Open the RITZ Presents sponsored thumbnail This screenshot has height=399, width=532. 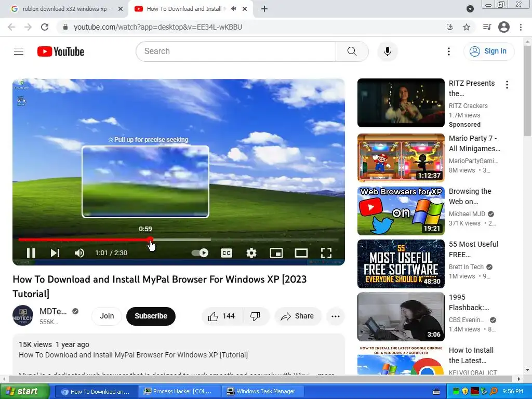[x=401, y=103]
